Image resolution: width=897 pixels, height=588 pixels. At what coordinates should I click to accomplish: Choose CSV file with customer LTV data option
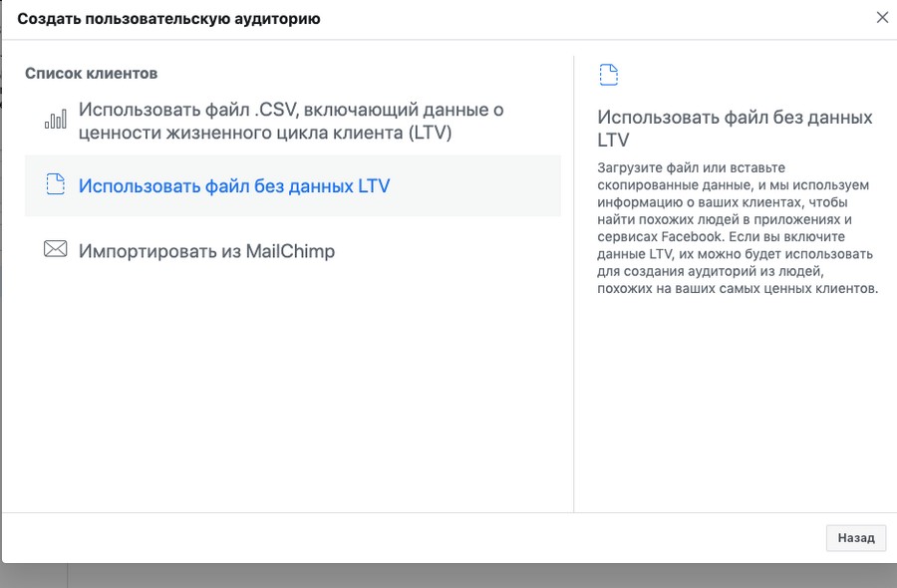pos(291,121)
